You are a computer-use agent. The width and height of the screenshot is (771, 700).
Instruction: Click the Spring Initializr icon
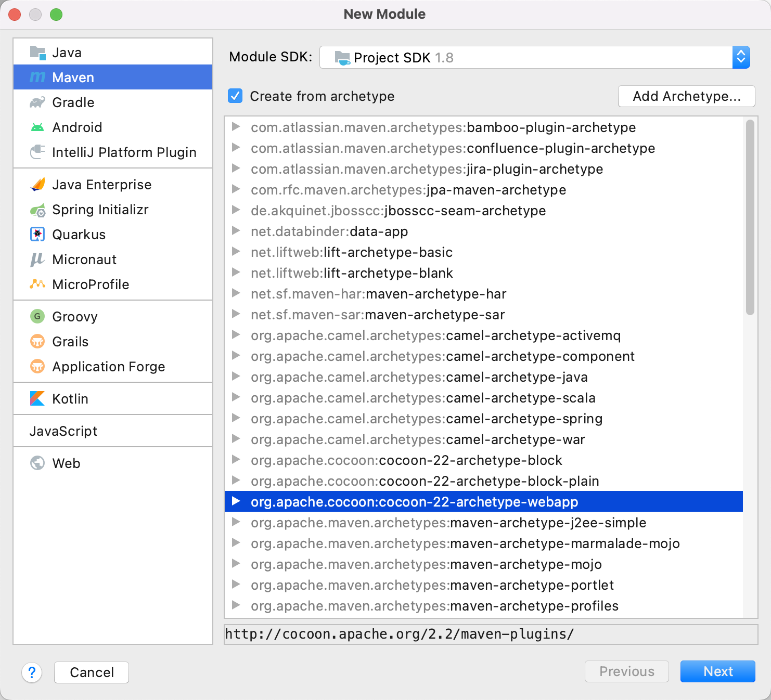point(37,210)
